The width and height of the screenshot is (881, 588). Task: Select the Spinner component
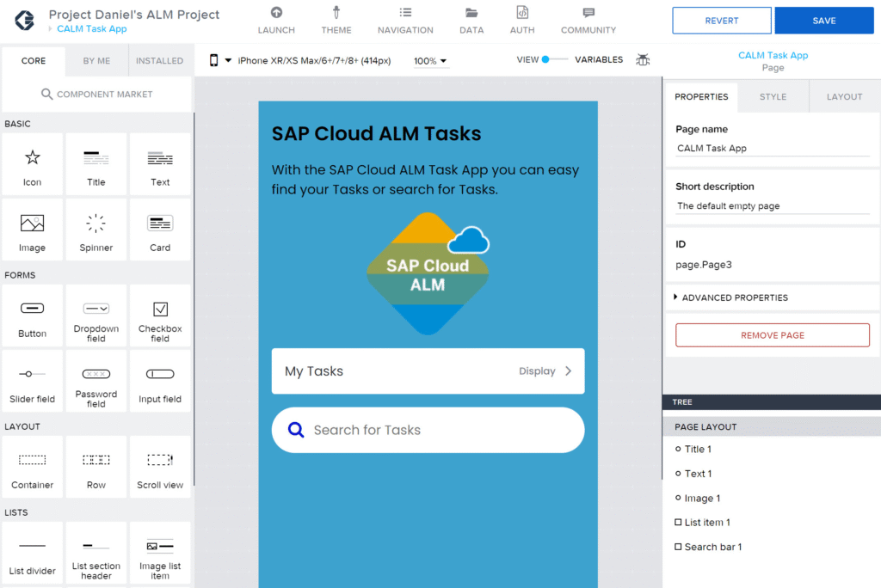pyautogui.click(x=96, y=230)
